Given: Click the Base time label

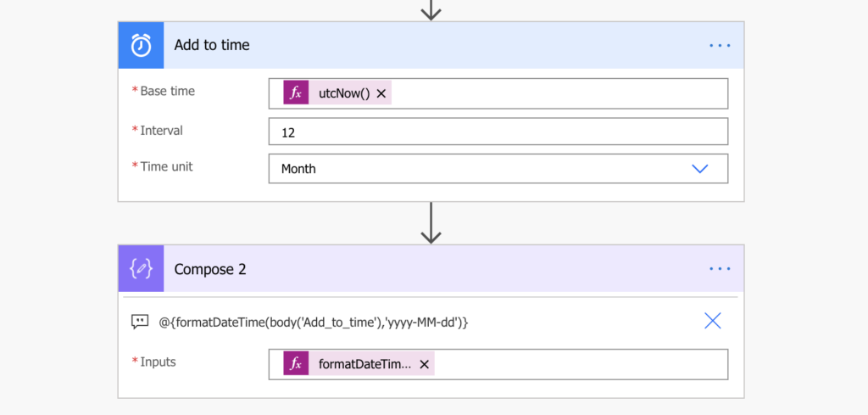Looking at the screenshot, I should pos(167,91).
